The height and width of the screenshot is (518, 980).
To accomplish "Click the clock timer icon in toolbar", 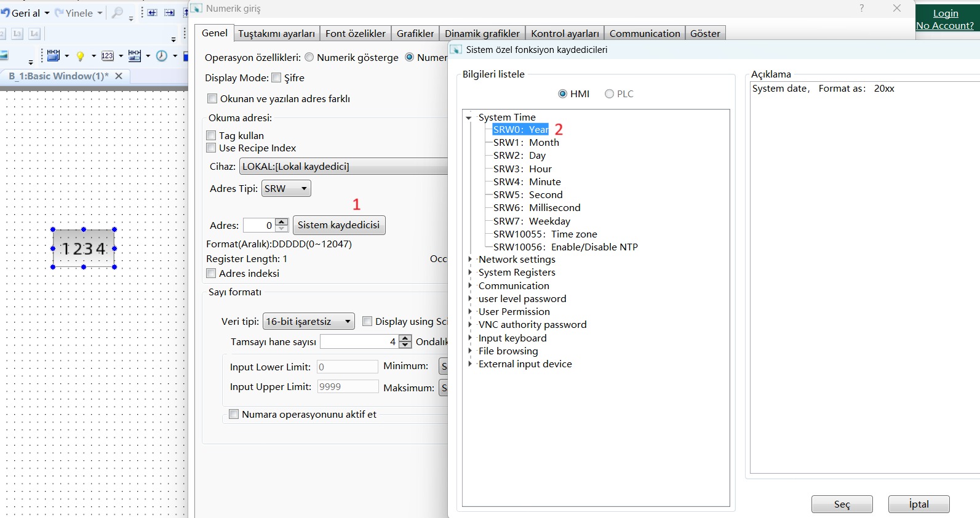I will click(x=161, y=56).
